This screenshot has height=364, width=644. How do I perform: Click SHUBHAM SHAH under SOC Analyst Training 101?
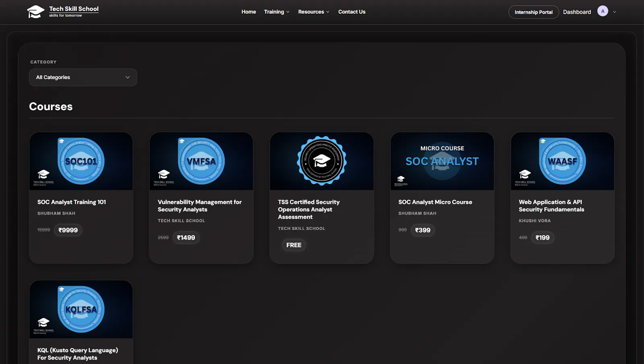[x=56, y=213]
